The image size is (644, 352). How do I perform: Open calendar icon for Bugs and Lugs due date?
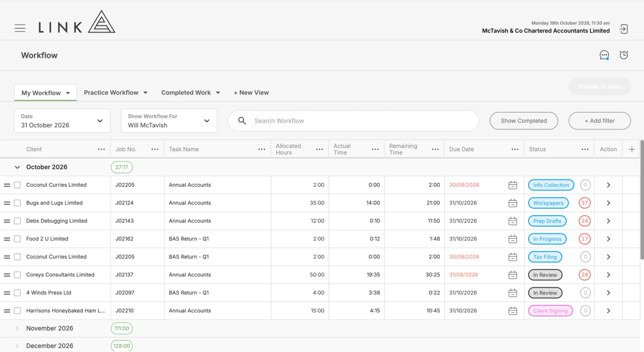coord(513,203)
